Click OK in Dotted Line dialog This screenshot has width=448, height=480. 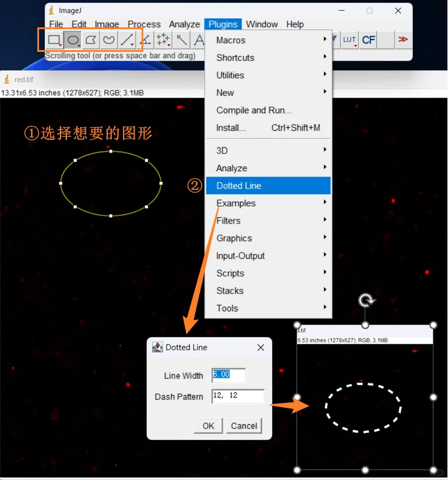(209, 426)
